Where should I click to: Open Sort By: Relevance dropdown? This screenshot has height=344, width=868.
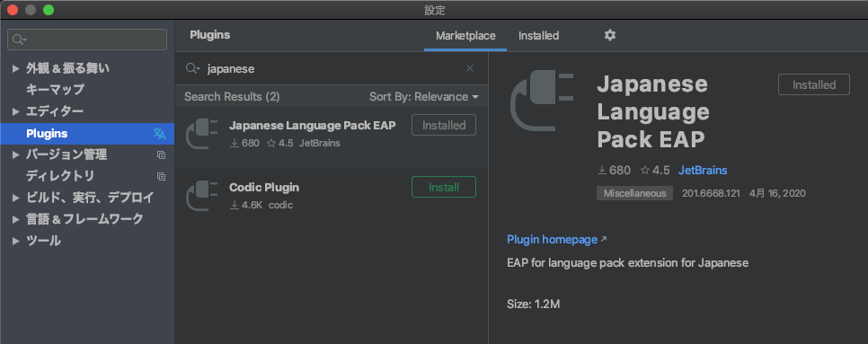pos(423,97)
